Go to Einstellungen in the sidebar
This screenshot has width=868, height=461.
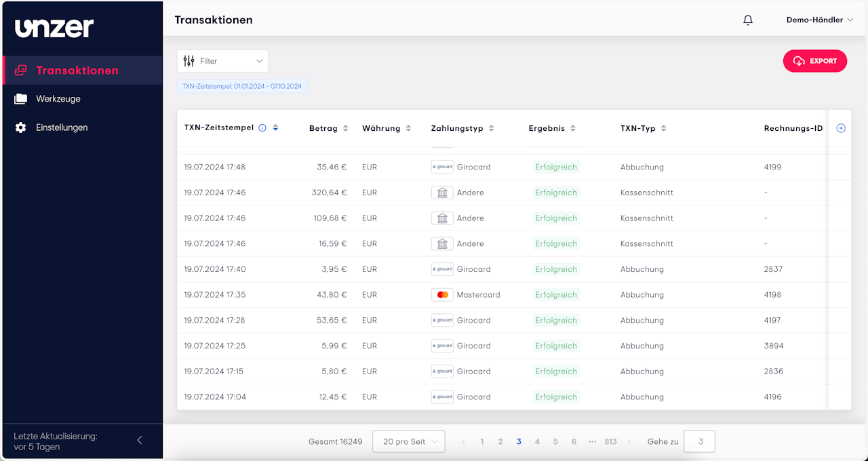[62, 127]
